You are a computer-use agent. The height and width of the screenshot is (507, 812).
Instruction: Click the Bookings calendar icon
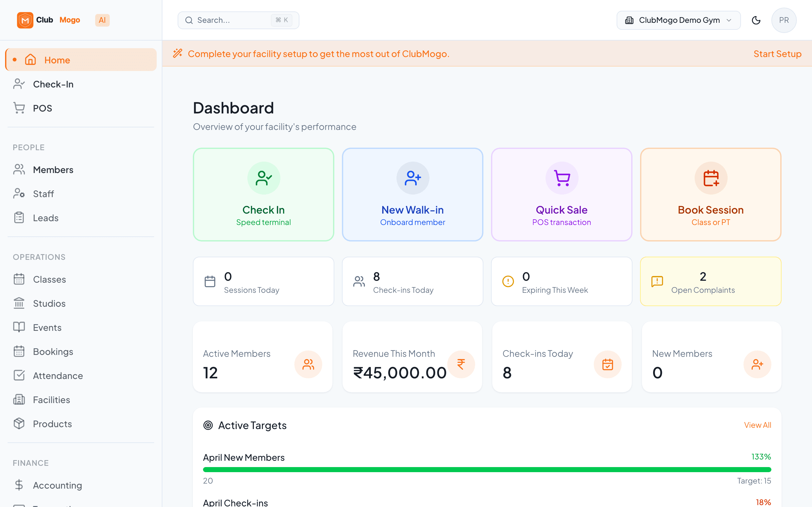pyautogui.click(x=19, y=351)
